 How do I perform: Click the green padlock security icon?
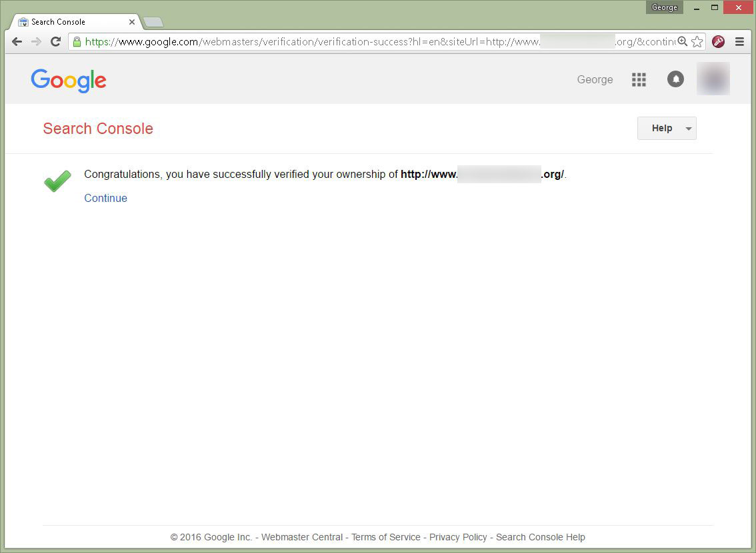tap(77, 42)
